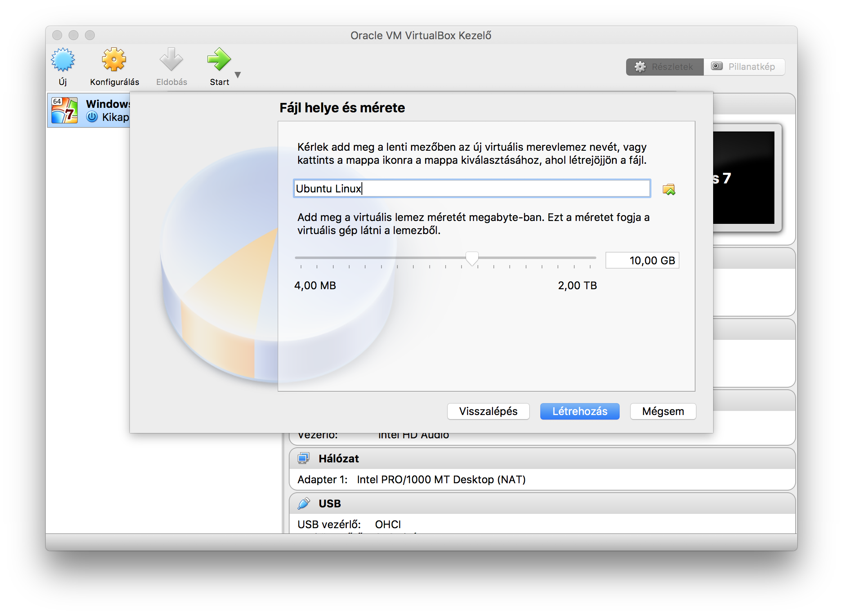Confirm with the Létrehozás button
The image size is (843, 616).
click(580, 411)
